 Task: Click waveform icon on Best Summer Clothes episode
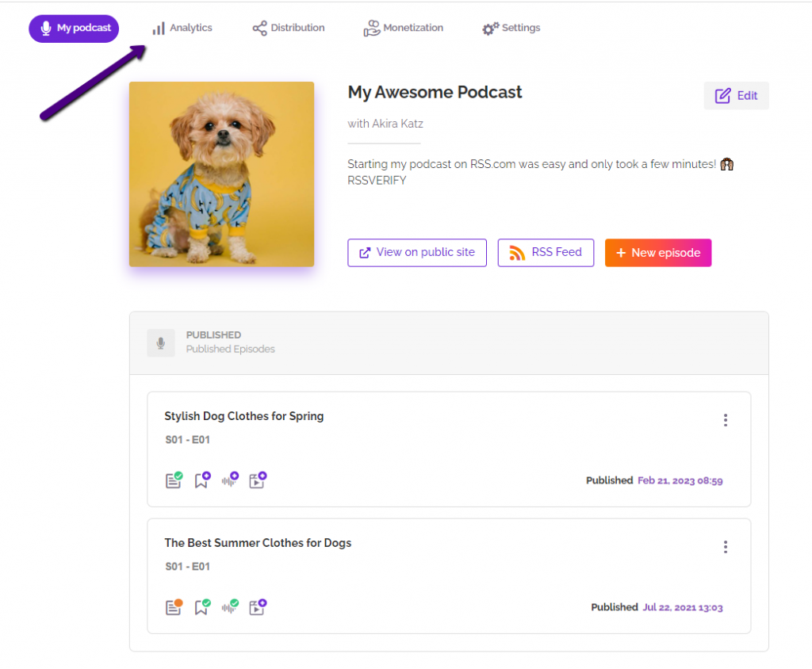(230, 607)
